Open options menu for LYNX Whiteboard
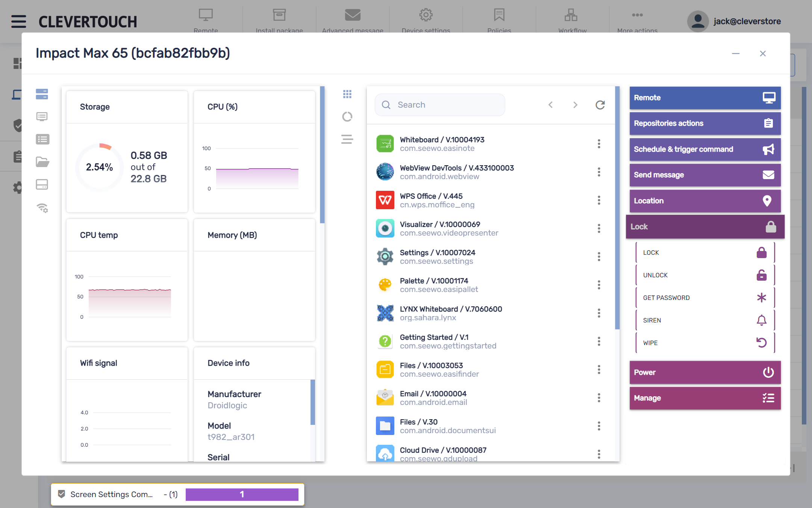 599,313
